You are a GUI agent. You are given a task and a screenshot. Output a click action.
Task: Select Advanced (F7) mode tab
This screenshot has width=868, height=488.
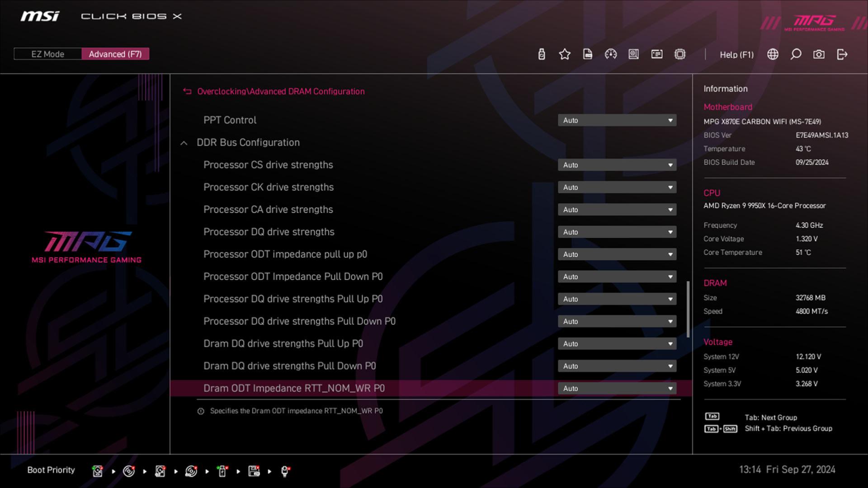point(115,54)
